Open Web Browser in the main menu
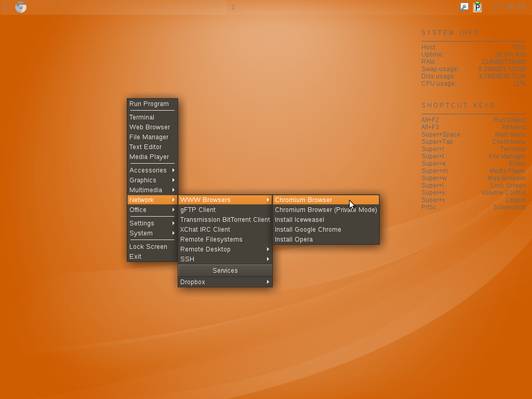Viewport: 532px width, 399px height. (x=152, y=127)
